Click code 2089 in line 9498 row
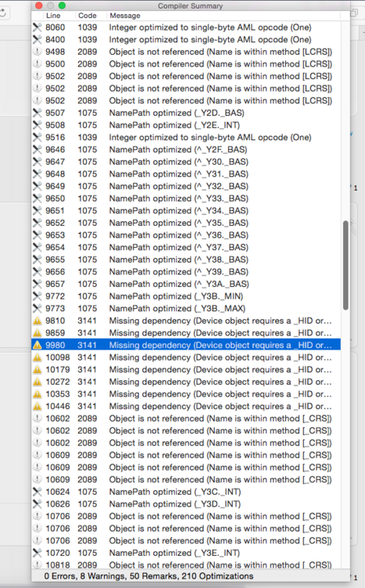Screen dimensions: 365x588 87,52
